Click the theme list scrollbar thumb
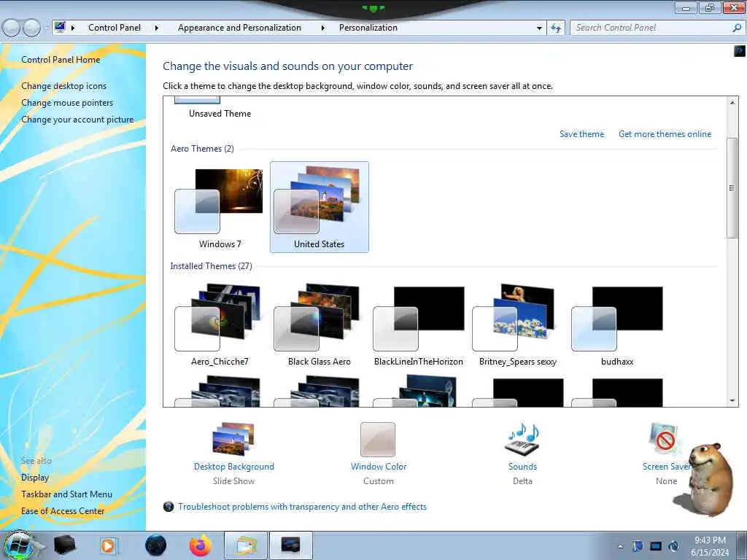 click(732, 187)
